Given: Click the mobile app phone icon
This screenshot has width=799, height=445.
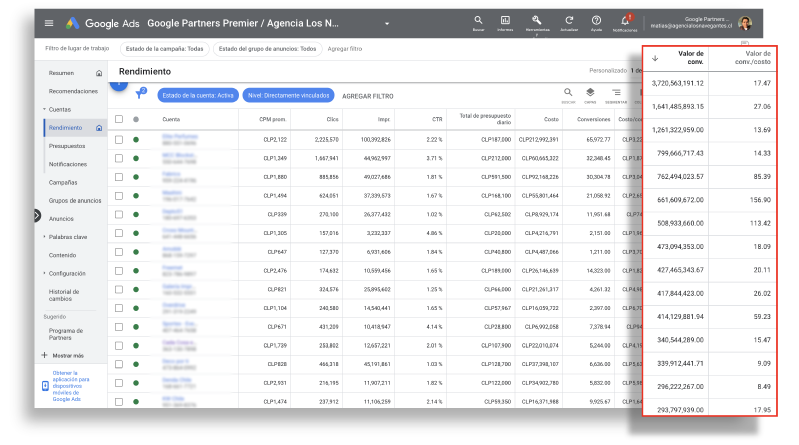Looking at the screenshot, I should click(45, 386).
